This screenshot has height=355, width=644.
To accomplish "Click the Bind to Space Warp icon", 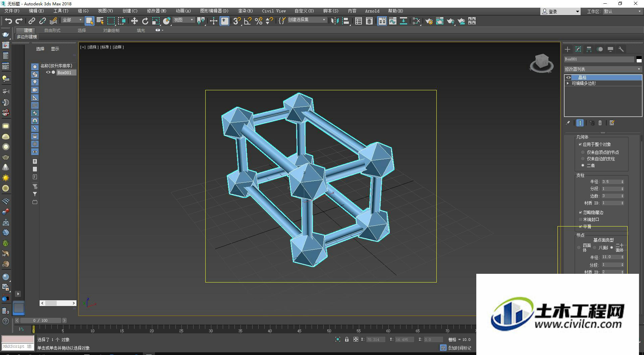I will [53, 21].
